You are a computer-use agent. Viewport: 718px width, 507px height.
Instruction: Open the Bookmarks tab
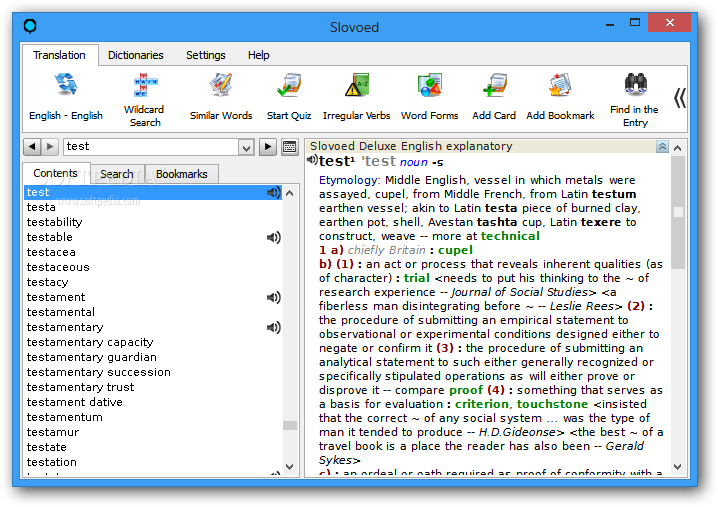(182, 174)
